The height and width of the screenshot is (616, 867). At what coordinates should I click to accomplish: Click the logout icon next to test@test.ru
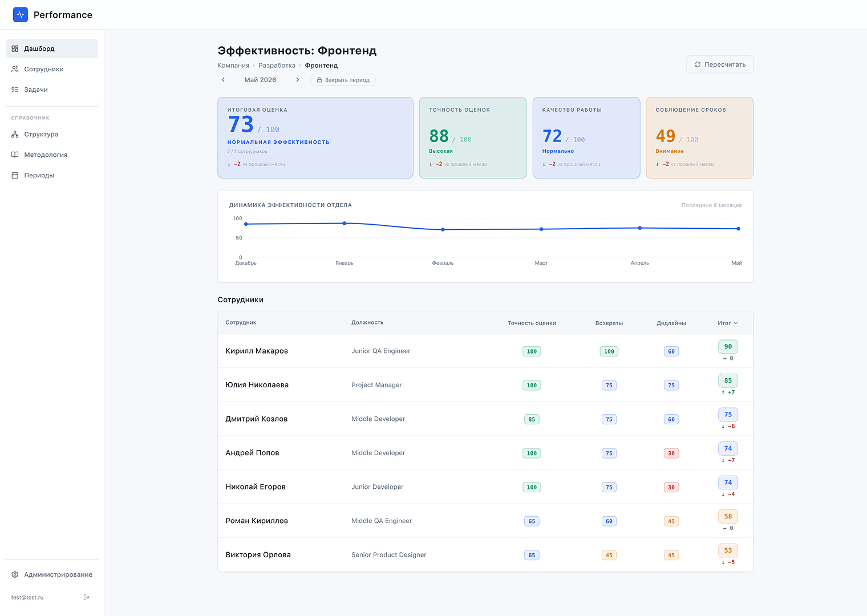[87, 597]
